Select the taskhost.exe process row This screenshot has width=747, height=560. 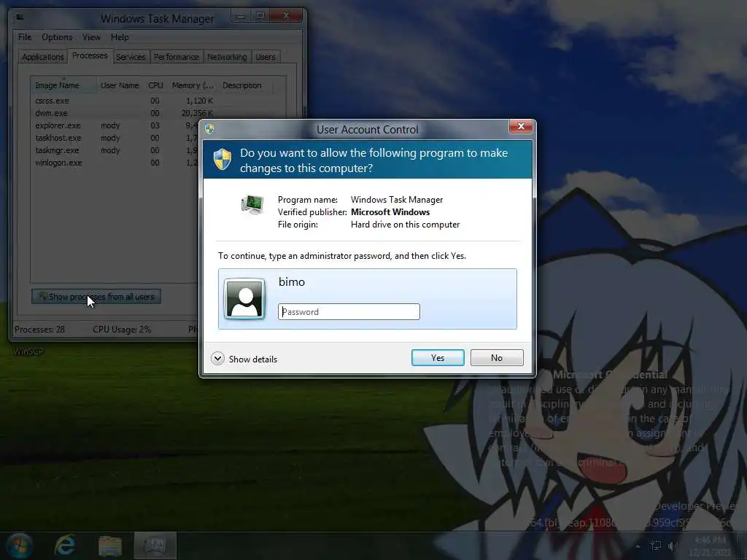pyautogui.click(x=115, y=138)
